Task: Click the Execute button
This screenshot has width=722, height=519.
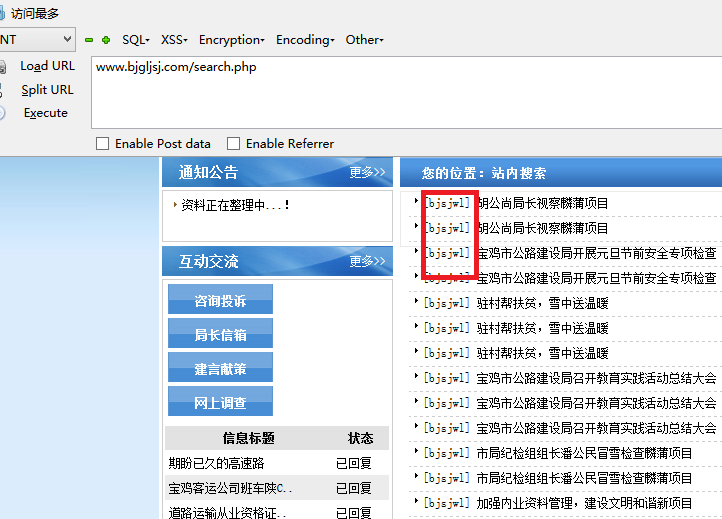Action: click(x=46, y=113)
